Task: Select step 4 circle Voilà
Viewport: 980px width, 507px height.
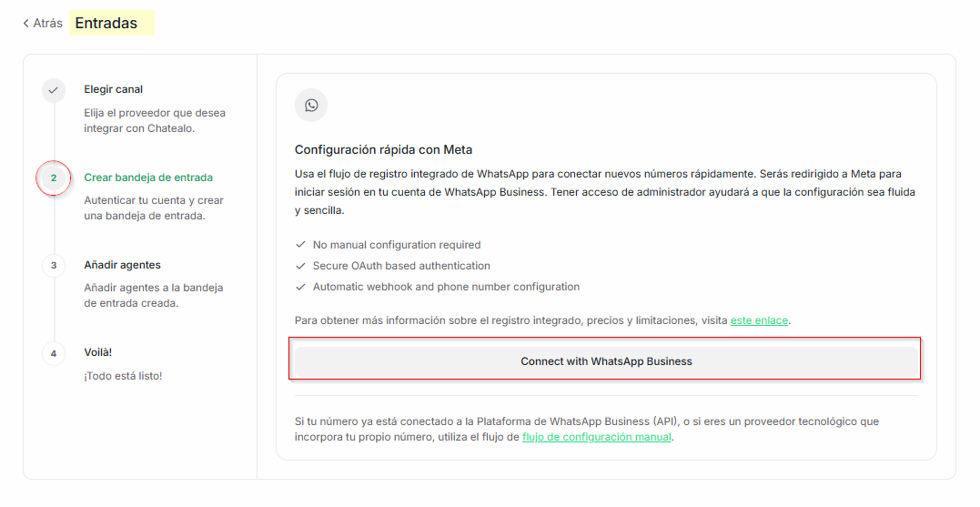Action: click(54, 353)
